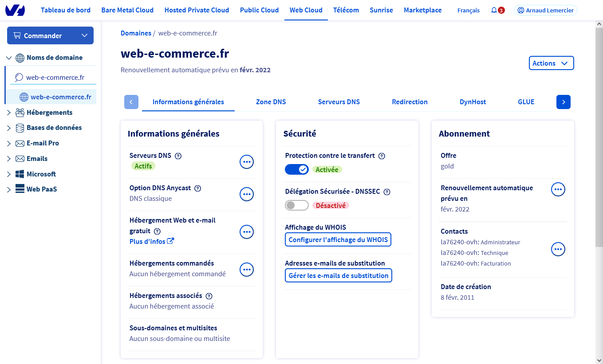Image resolution: width=603 pixels, height=364 pixels.
Task: Click help icon beside Hébergements associés
Action: tap(209, 296)
